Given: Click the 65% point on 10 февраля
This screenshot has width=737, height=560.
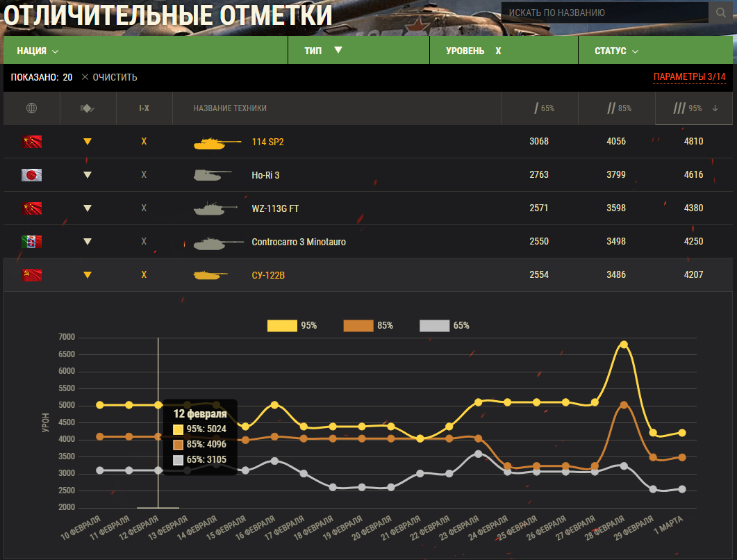Looking at the screenshot, I should point(99,470).
